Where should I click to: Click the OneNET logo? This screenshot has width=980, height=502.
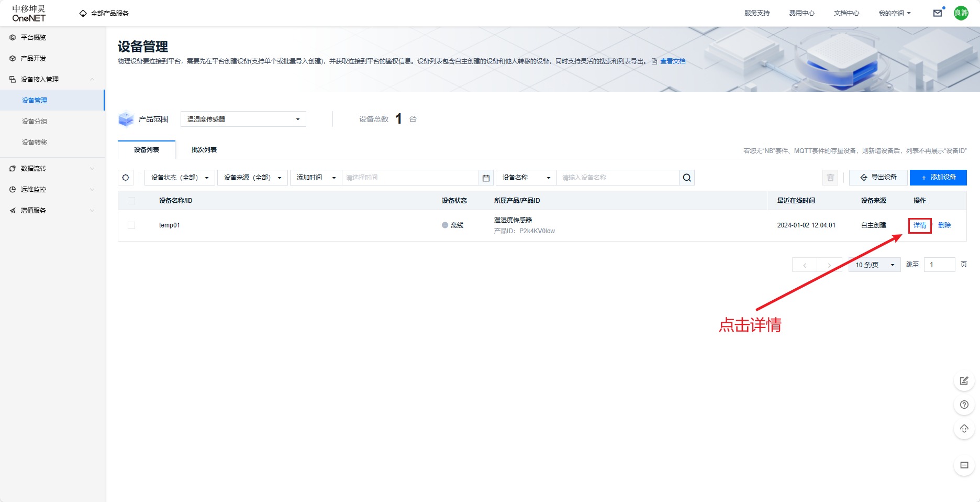29,13
